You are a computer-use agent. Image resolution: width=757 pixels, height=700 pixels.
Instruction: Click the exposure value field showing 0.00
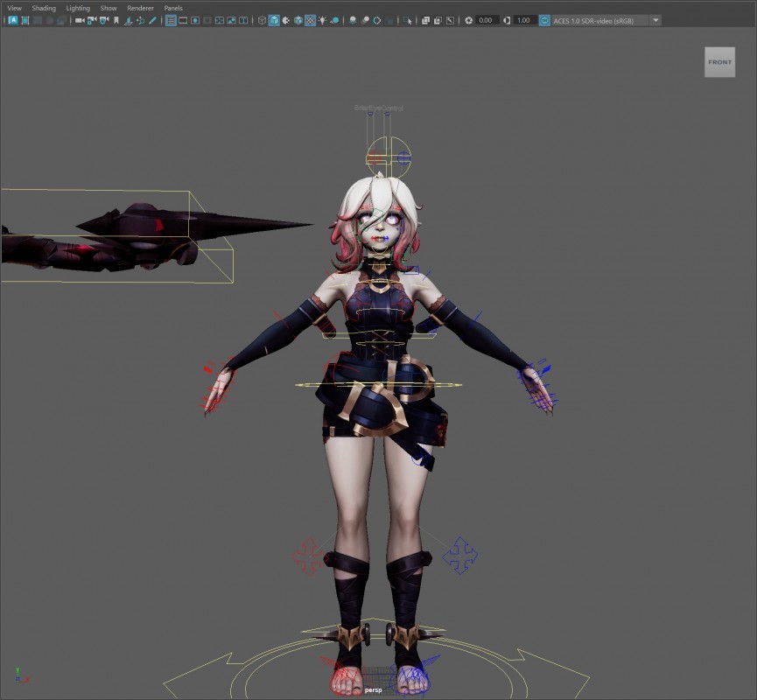(486, 20)
